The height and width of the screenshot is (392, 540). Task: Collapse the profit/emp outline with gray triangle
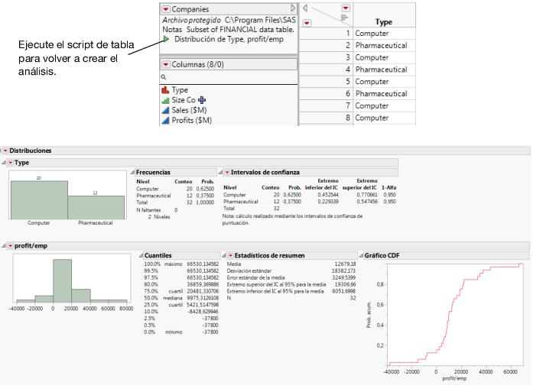pos(4,246)
